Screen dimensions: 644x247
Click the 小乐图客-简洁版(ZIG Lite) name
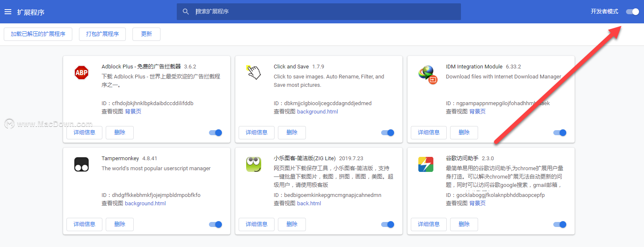(x=305, y=159)
